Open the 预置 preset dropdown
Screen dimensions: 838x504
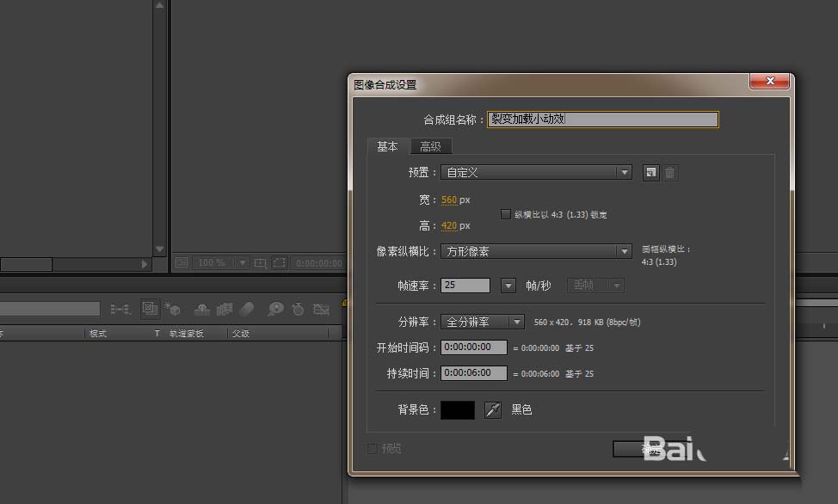(x=536, y=173)
